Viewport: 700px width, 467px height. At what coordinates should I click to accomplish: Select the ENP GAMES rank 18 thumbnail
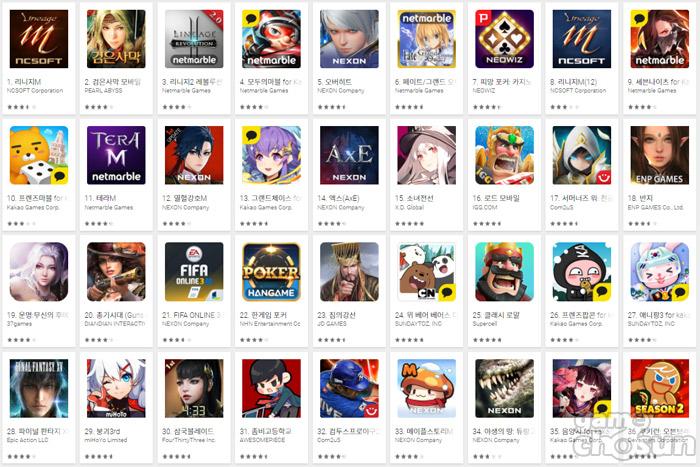[659, 155]
